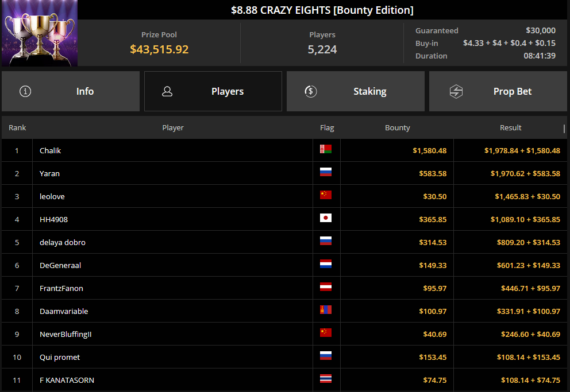Click the $149.33 bounty cell
The image size is (570, 392).
point(433,265)
